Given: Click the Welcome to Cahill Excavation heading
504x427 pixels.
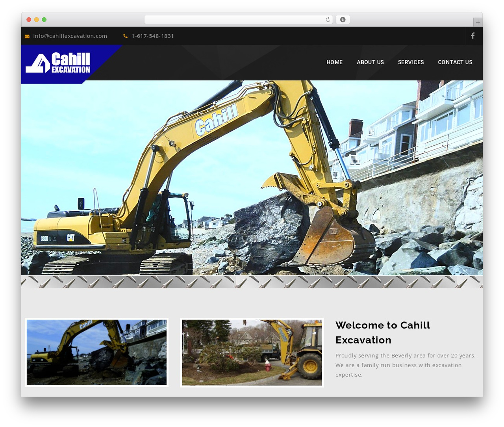Looking at the screenshot, I should [x=383, y=332].
